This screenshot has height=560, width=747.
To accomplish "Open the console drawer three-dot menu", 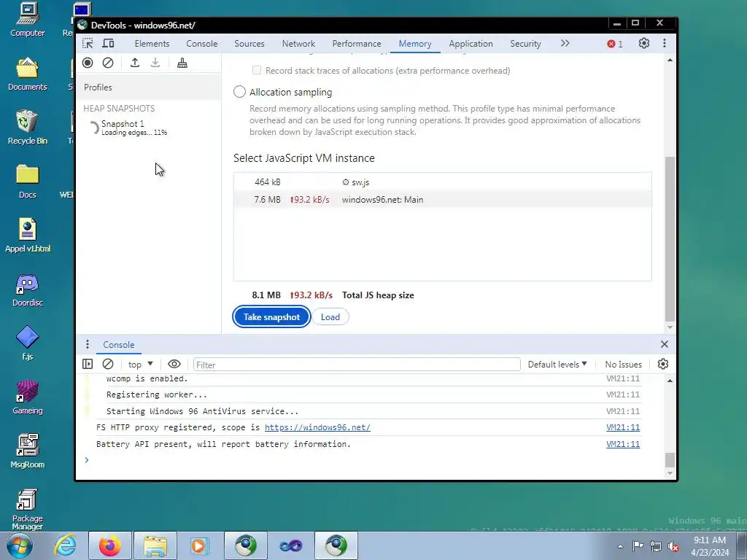I will [x=88, y=344].
